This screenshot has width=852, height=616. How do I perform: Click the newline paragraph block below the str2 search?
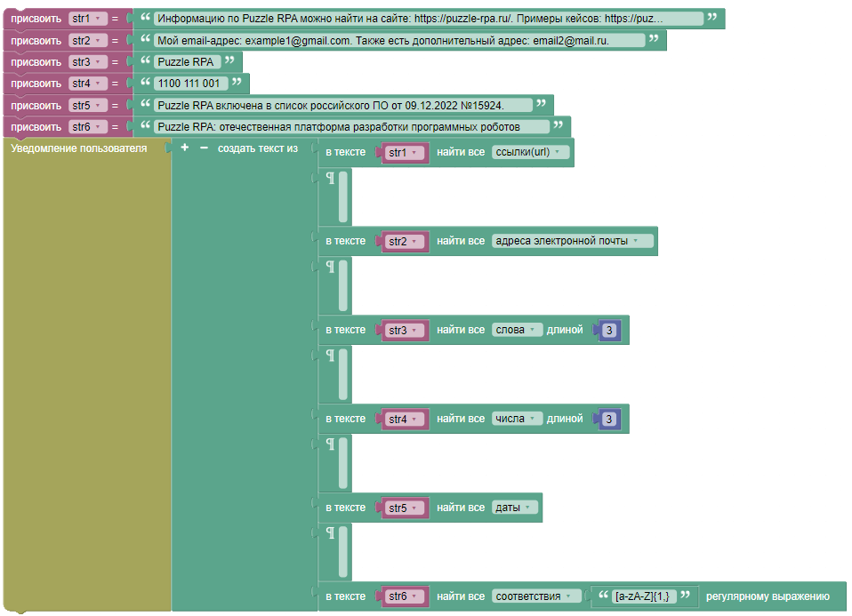tap(335, 285)
